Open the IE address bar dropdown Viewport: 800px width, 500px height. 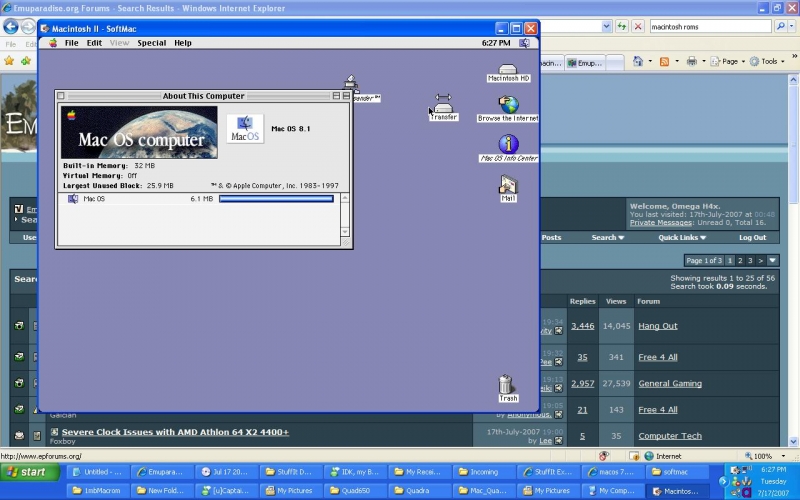[606, 27]
